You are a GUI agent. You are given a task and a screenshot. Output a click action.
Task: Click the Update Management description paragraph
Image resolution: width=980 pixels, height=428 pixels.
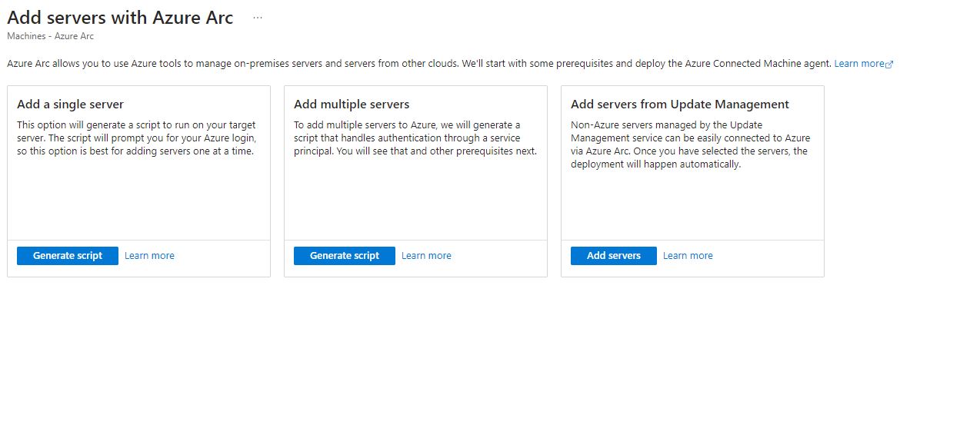point(690,144)
